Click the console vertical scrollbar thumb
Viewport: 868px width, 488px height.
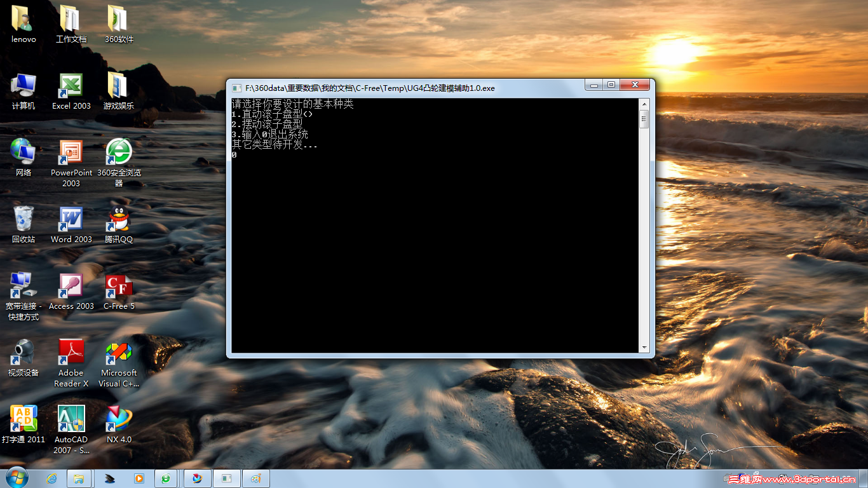[644, 119]
